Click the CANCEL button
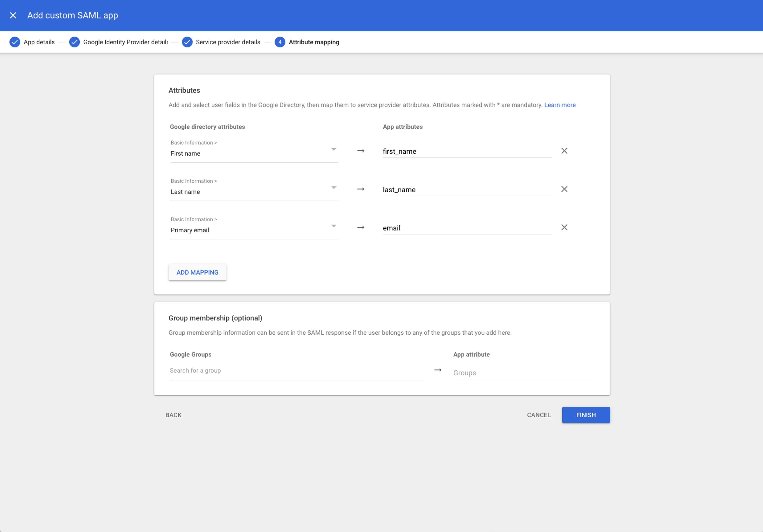 [x=538, y=415]
